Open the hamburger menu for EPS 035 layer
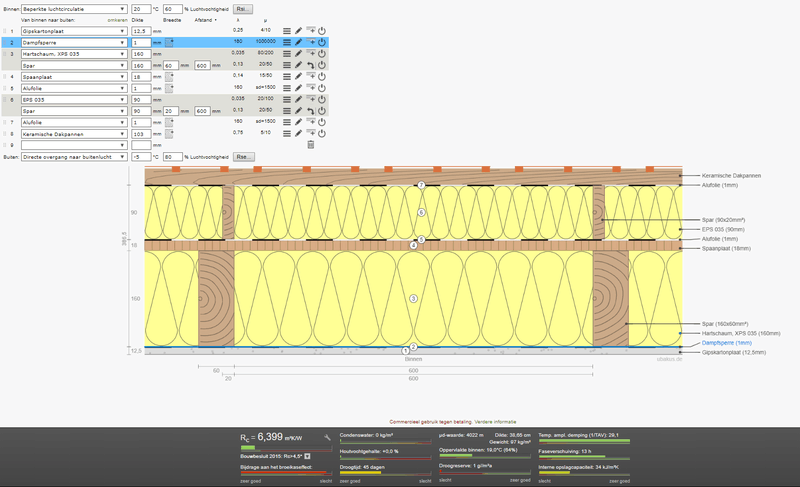 [288, 100]
